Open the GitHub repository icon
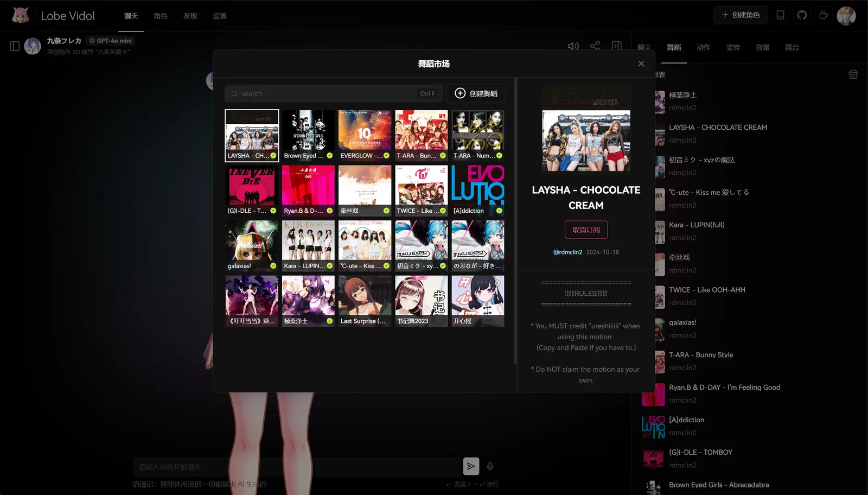The image size is (868, 495). (x=802, y=15)
